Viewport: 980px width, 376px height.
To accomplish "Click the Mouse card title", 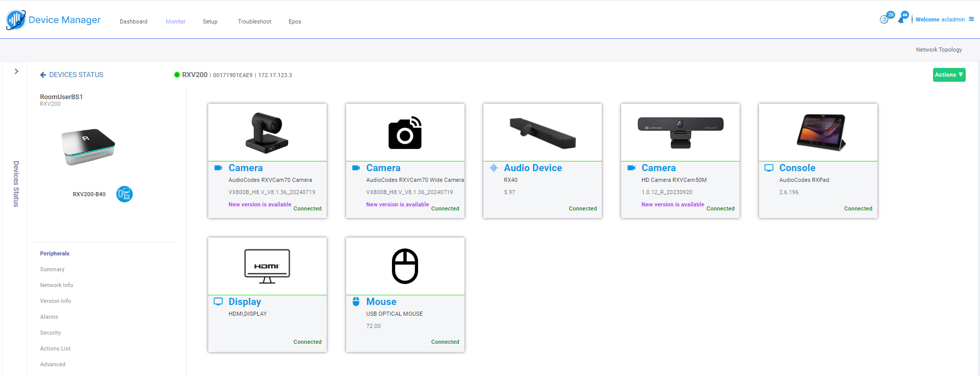I will (381, 302).
